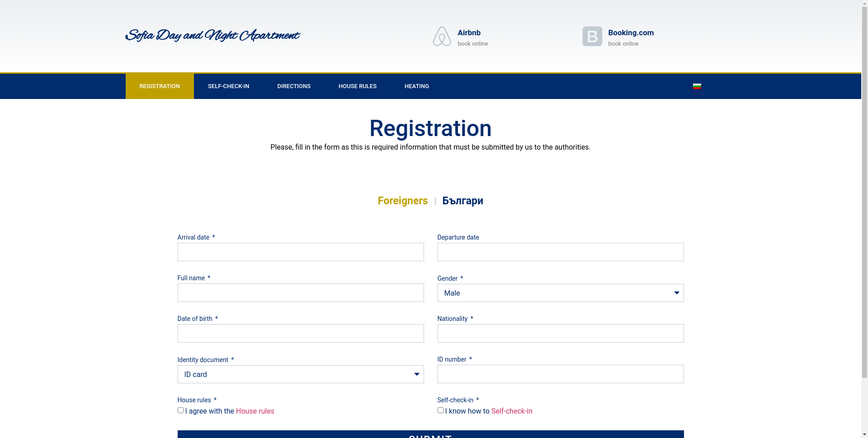Click the Booking.com B logo icon

tap(592, 36)
